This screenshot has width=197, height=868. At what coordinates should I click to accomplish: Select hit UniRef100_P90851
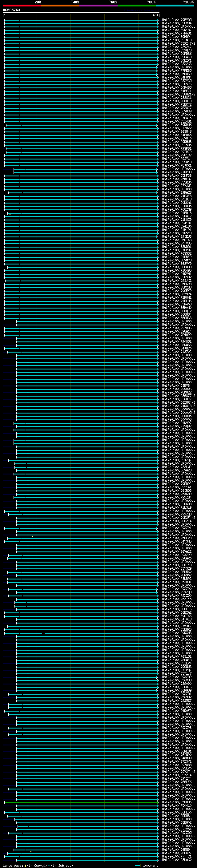(x=177, y=342)
